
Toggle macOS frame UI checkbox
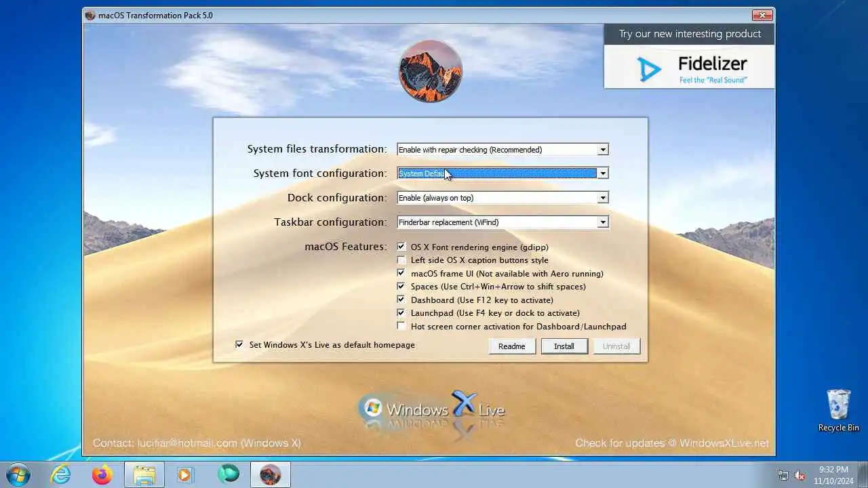click(x=401, y=273)
